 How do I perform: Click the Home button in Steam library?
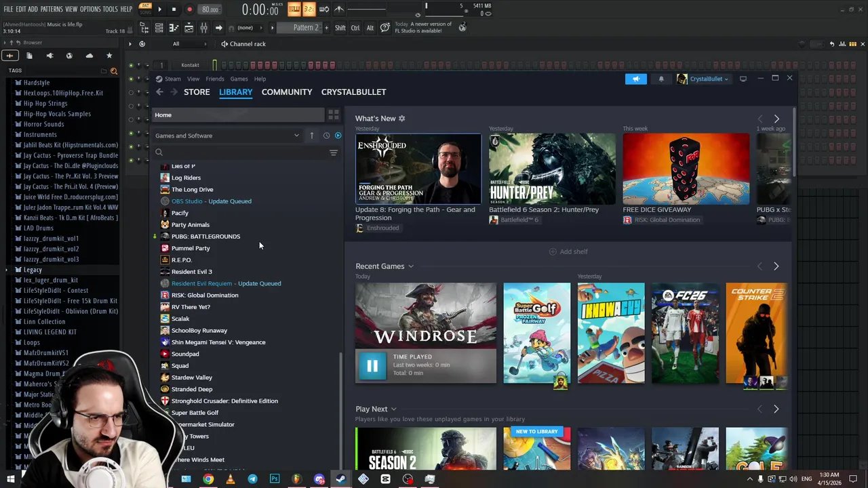pyautogui.click(x=237, y=115)
